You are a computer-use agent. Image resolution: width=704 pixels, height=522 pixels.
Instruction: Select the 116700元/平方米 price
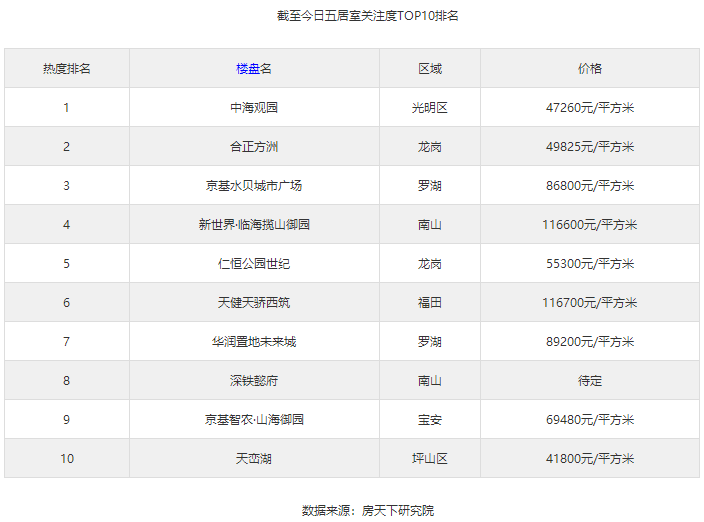click(589, 302)
